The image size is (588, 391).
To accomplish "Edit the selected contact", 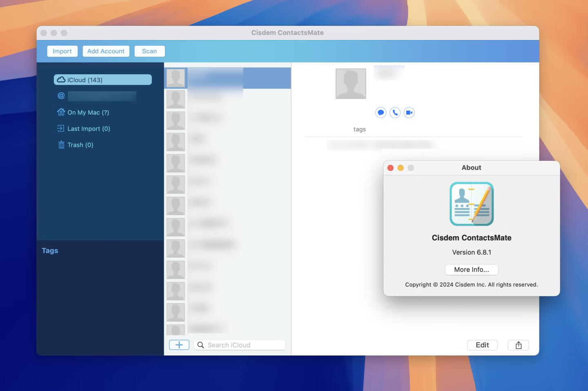I will [482, 345].
